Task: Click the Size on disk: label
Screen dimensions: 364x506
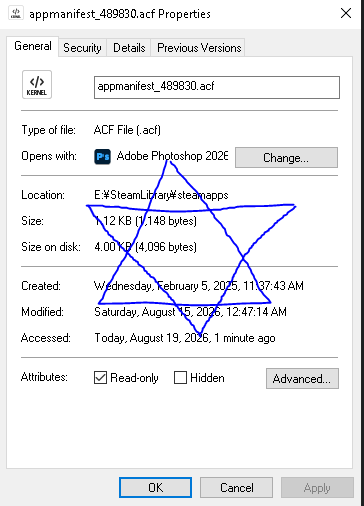Action: 51,247
